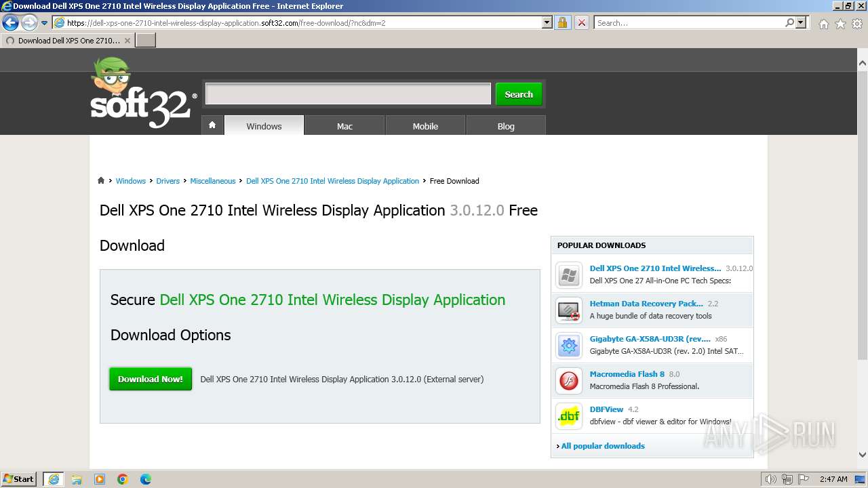Click the search magnifier icon

[789, 22]
